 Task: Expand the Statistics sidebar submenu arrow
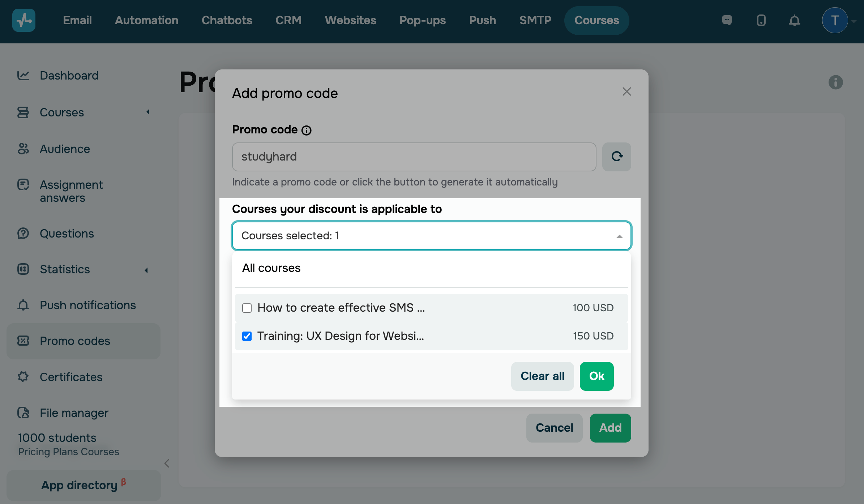pyautogui.click(x=146, y=270)
